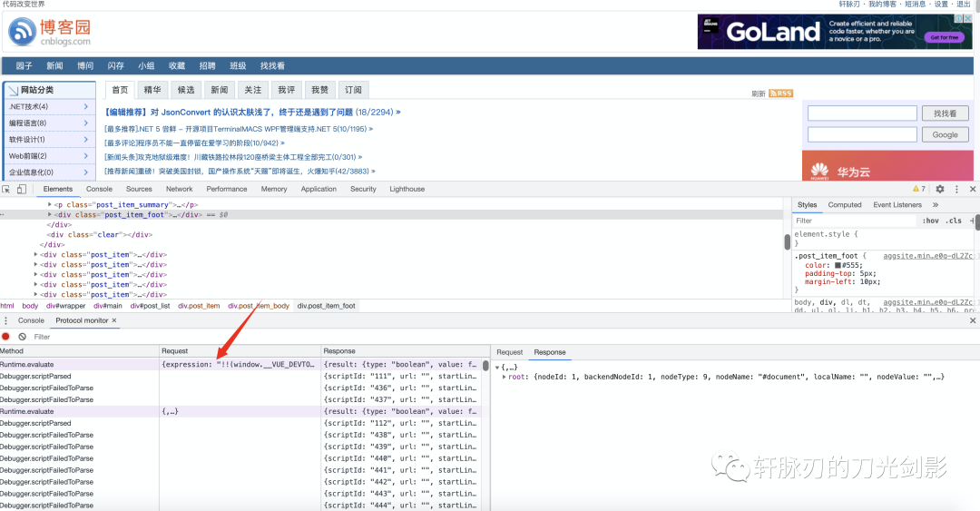This screenshot has height=511, width=980.
Task: Click the RSS feed icon
Action: pyautogui.click(x=780, y=93)
